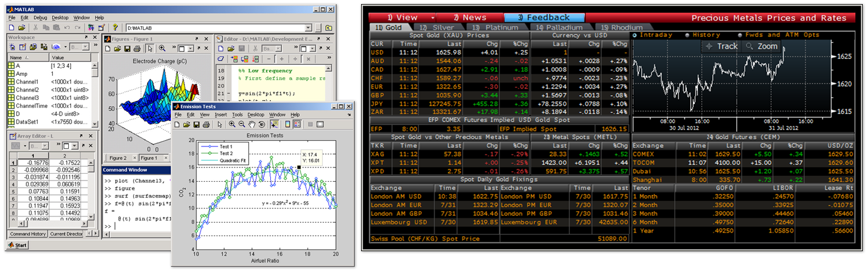868x272 pixels.
Task: Click Insert Colorbar icon in Emission Tests
Action: [x=288, y=124]
